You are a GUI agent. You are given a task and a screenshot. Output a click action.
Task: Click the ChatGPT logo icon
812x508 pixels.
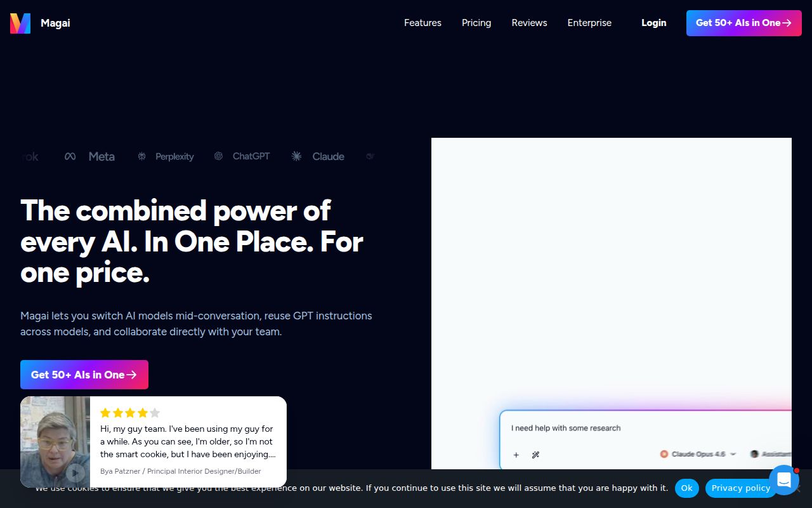[219, 156]
